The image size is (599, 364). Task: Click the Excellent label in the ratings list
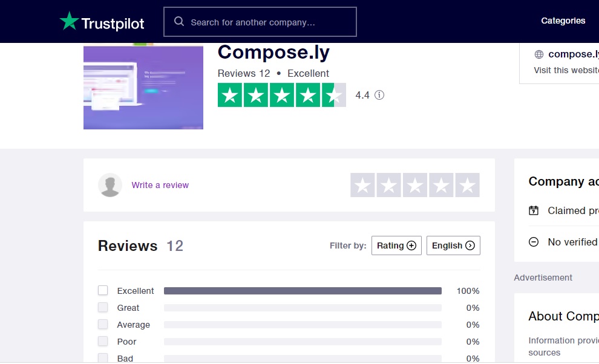(136, 291)
